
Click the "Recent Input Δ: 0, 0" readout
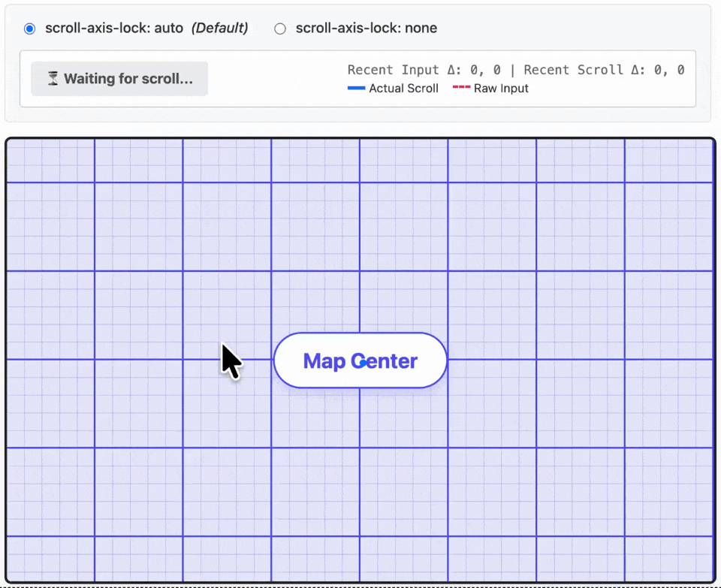[424, 70]
